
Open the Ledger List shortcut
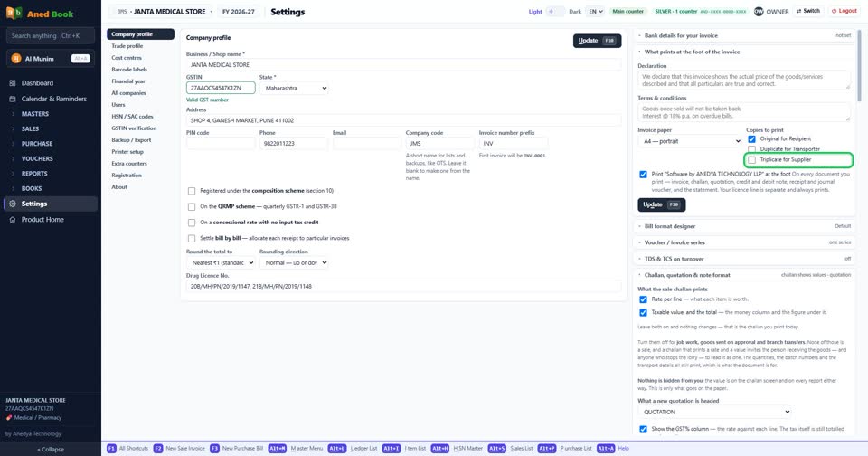[352, 448]
